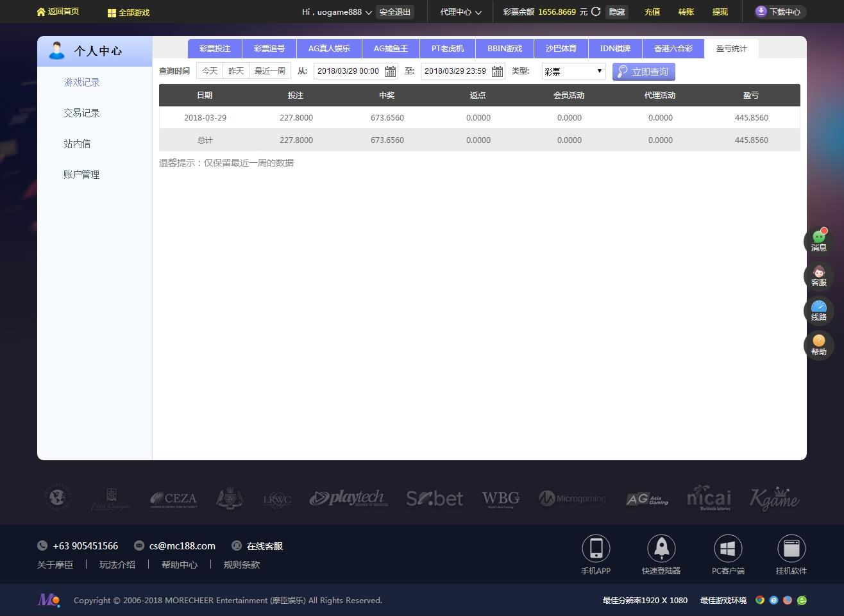Click the grid icon beside 全部游戏

click(112, 13)
